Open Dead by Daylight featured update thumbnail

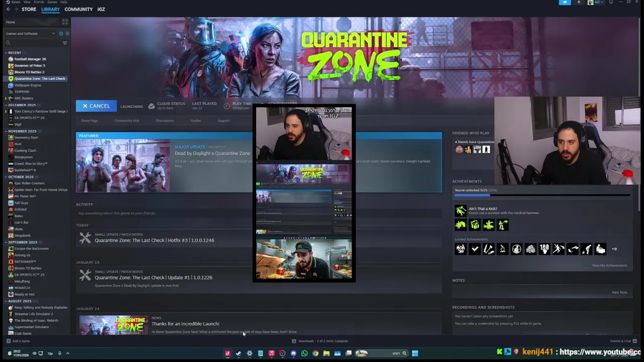pyautogui.click(x=123, y=165)
